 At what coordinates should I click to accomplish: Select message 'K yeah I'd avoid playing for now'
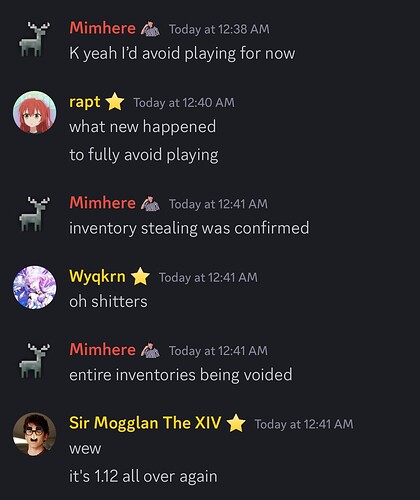click(182, 54)
